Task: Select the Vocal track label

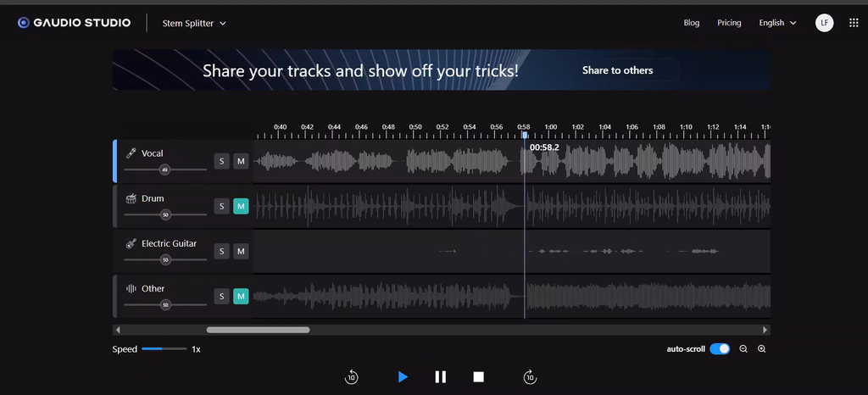Action: coord(153,153)
